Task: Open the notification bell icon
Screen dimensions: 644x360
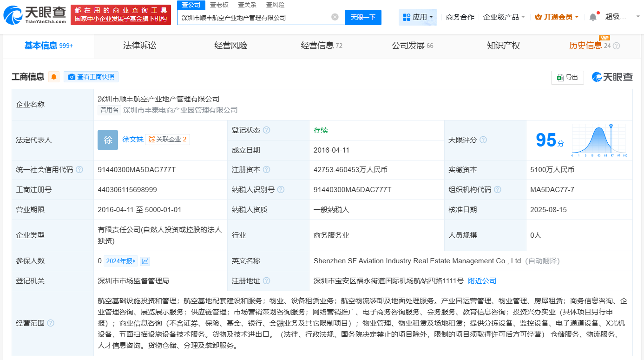Action: tap(592, 16)
